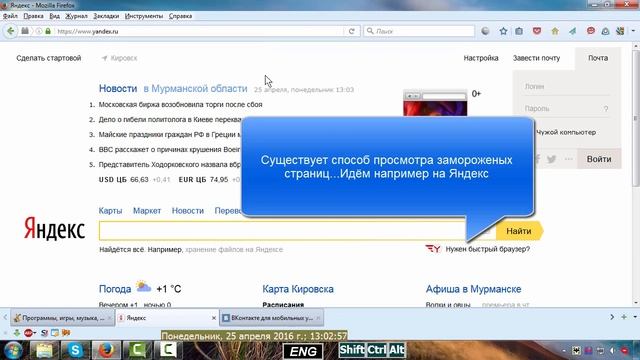Close the Яндекс tab
Image resolution: width=640 pixels, height=360 pixels.
213,318
